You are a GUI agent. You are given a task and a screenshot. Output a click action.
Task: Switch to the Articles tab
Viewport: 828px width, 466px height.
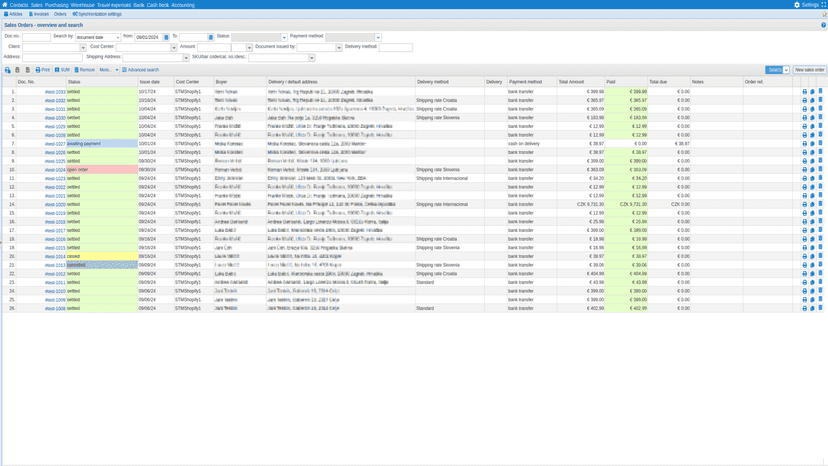pyautogui.click(x=13, y=14)
